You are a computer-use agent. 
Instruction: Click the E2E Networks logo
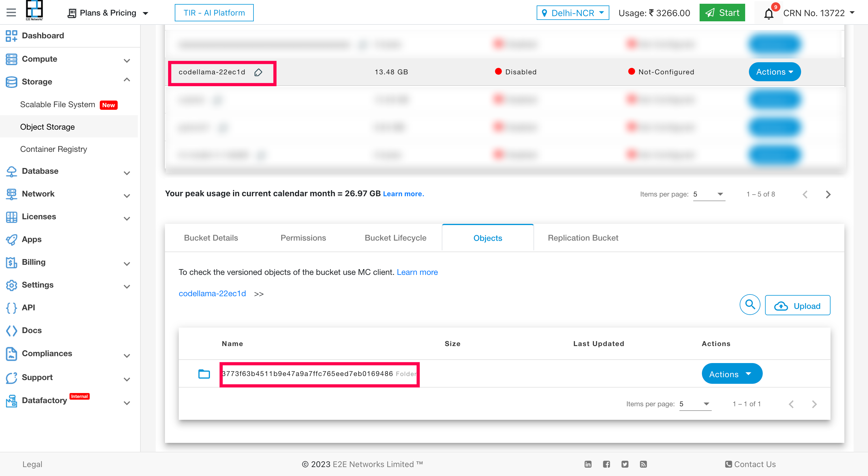pyautogui.click(x=34, y=10)
